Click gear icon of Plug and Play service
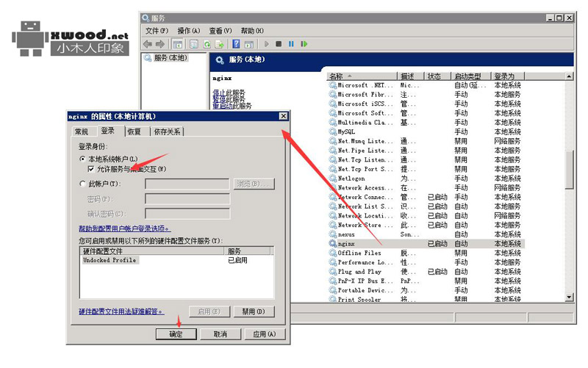Image resolution: width=588 pixels, height=368 pixels. click(x=333, y=272)
